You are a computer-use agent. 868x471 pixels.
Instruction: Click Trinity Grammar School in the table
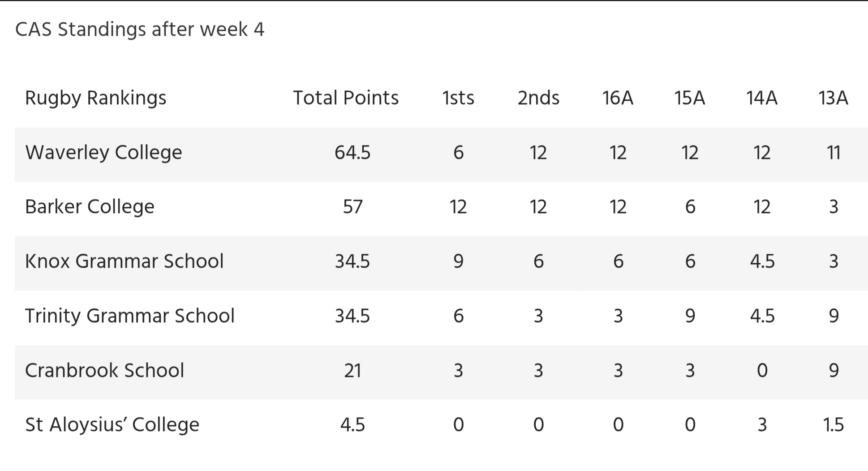129,316
